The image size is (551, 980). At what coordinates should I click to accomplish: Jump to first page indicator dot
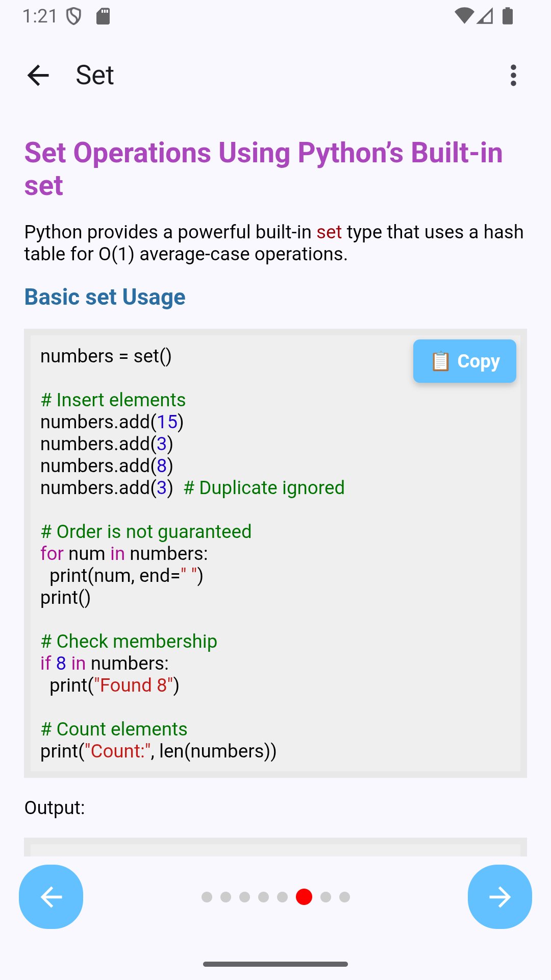coord(207,897)
